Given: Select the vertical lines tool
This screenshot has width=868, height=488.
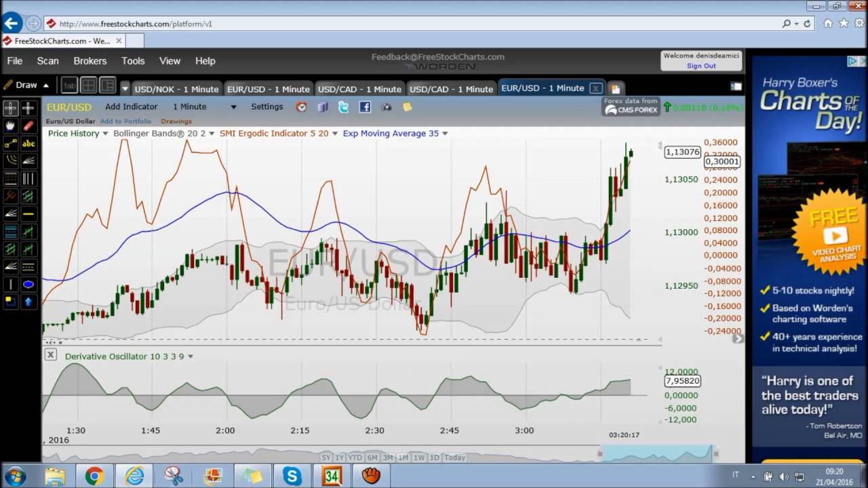Looking at the screenshot, I should [28, 178].
